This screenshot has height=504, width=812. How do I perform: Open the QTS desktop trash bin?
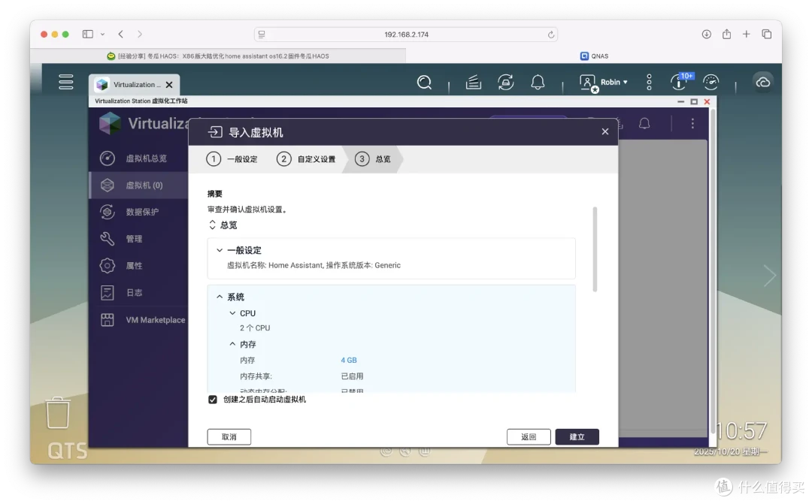coord(57,413)
